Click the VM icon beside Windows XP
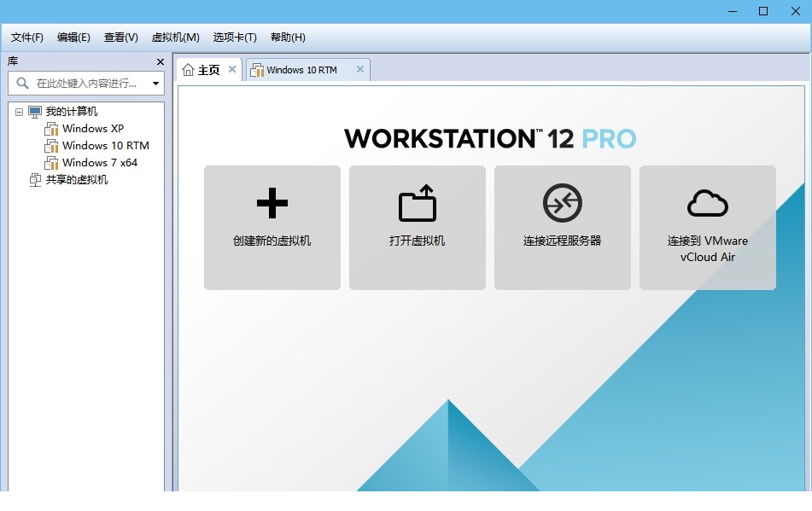Image resolution: width=812 pixels, height=511 pixels. point(51,129)
